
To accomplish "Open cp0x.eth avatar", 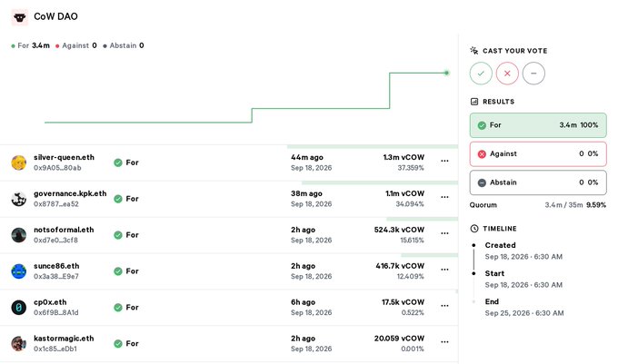I will [x=18, y=308].
